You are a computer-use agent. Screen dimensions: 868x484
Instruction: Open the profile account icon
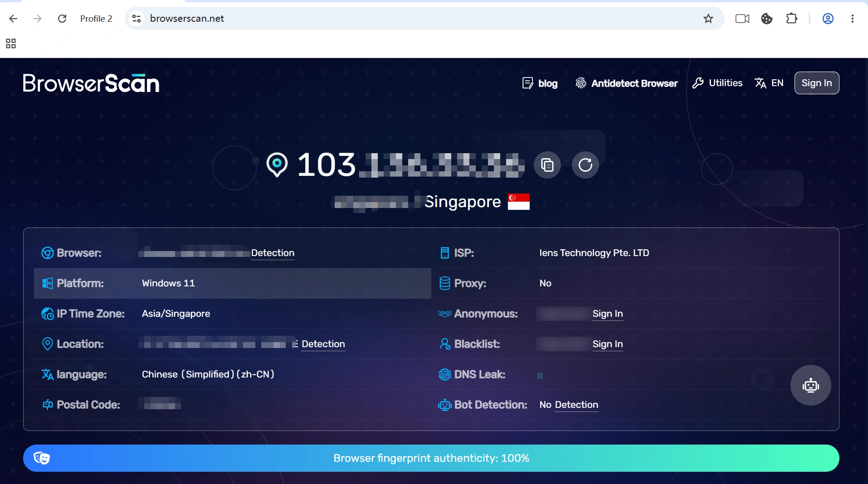click(x=828, y=19)
